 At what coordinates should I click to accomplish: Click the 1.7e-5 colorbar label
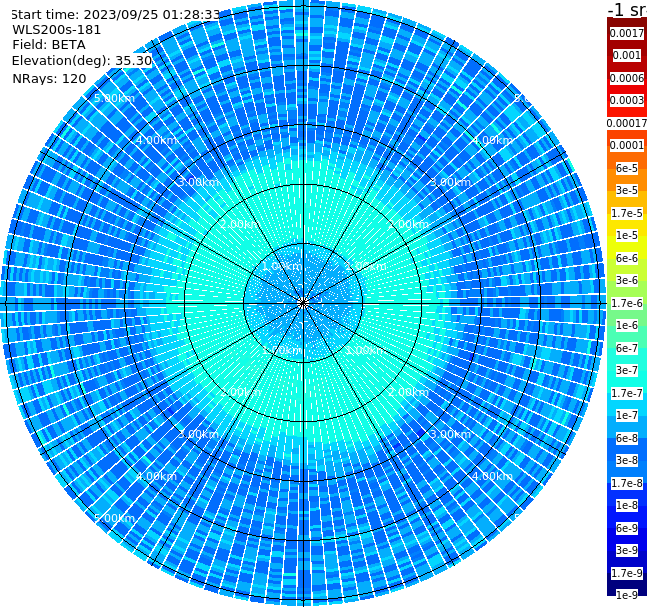click(x=627, y=213)
